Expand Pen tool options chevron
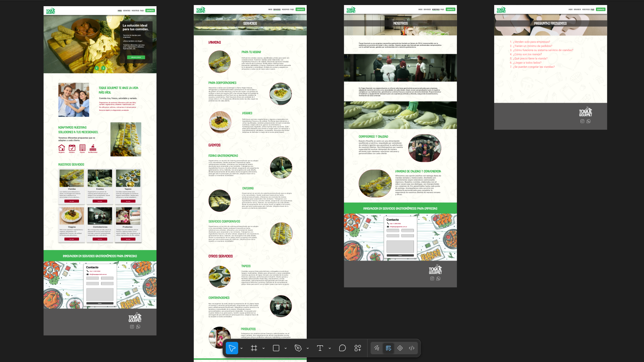The width and height of the screenshot is (644, 362). click(x=308, y=348)
